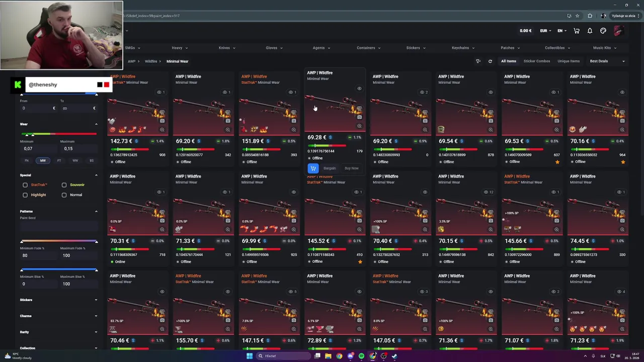Click the weather widget in taskbar
The width and height of the screenshot is (644, 362).
coord(18,356)
